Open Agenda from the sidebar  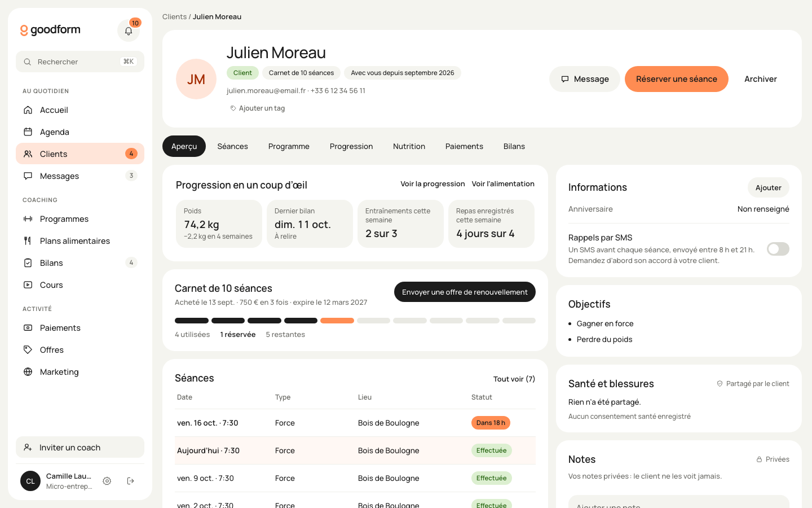tap(80, 132)
